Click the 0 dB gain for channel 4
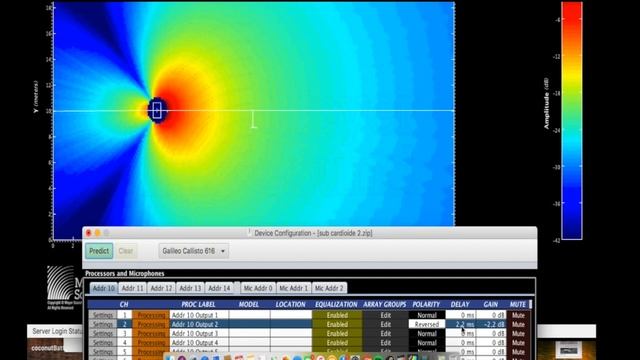This screenshot has width=640, height=360. tap(491, 343)
